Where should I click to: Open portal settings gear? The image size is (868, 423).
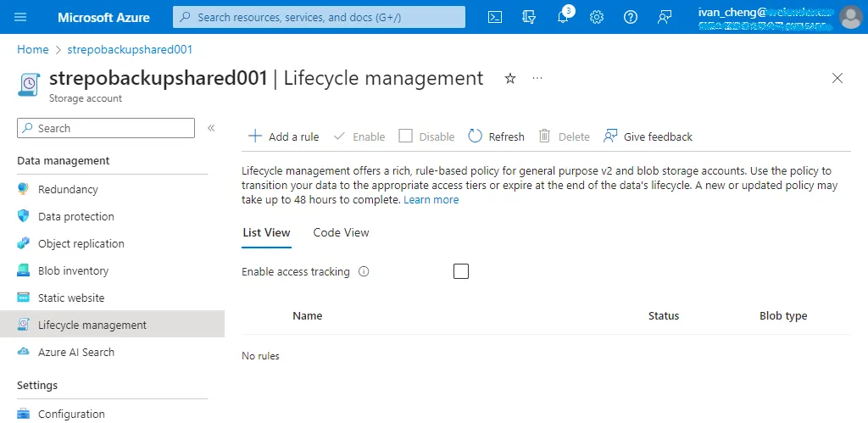click(596, 17)
